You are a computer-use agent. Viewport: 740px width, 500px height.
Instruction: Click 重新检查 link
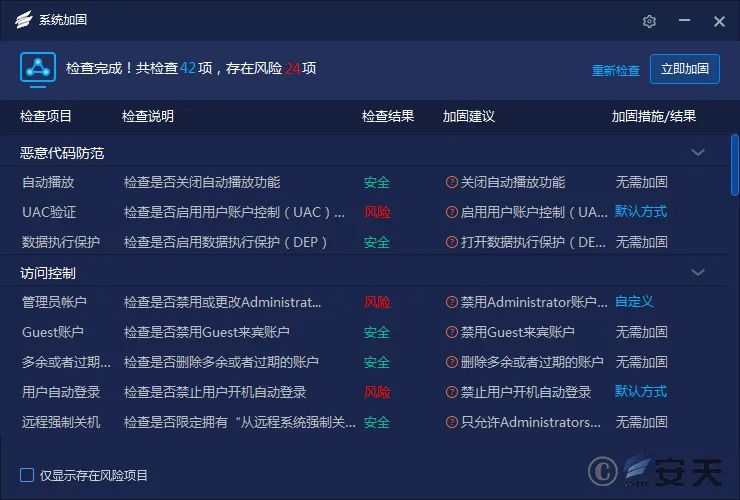coord(616,70)
